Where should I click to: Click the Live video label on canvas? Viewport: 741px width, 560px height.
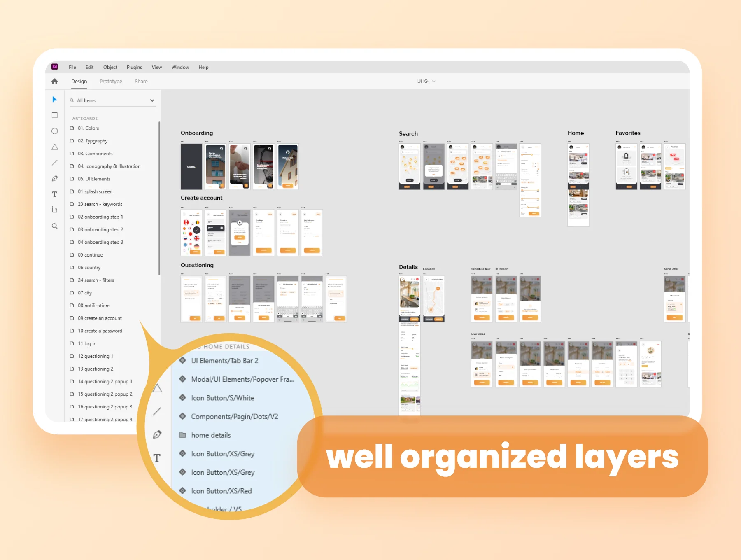478,334
